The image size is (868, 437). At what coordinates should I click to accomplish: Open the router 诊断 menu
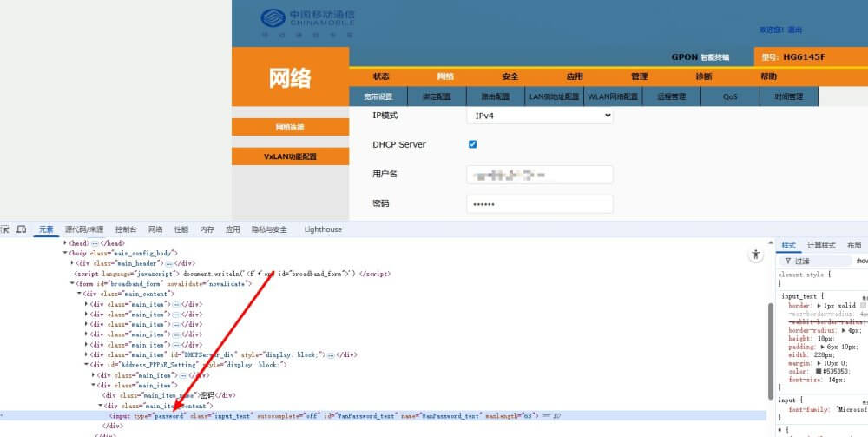click(x=704, y=76)
